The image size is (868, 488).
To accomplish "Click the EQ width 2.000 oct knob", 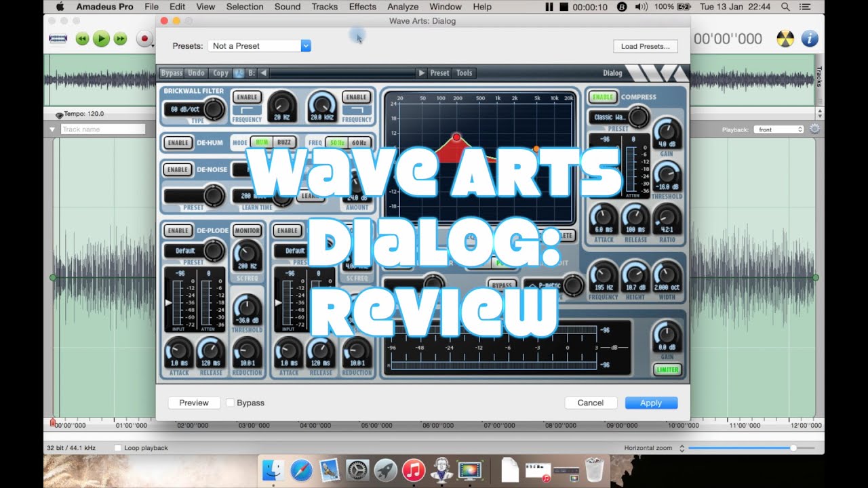I will pyautogui.click(x=667, y=276).
